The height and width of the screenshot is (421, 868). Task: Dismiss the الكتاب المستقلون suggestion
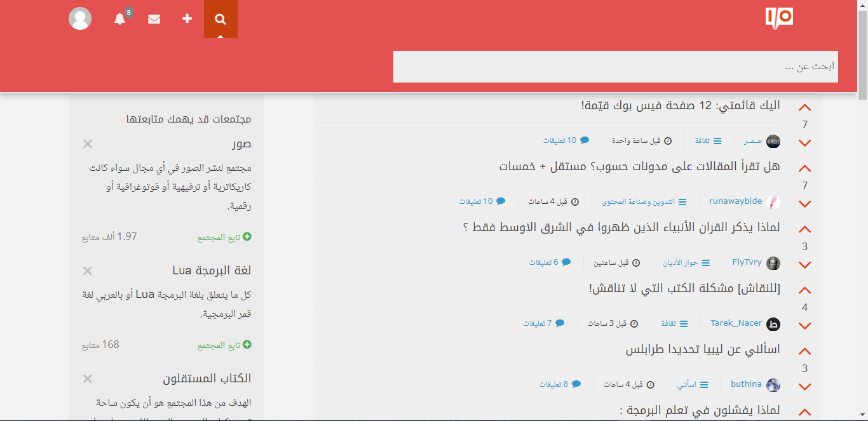(88, 379)
